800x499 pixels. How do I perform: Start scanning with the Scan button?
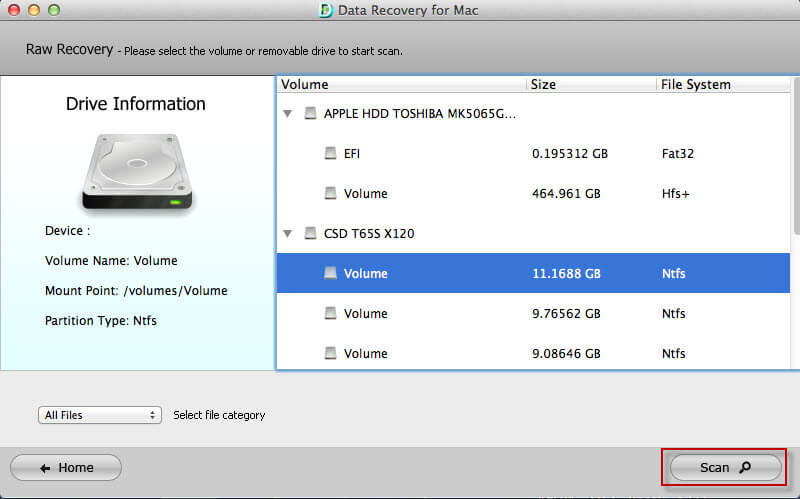pos(725,467)
